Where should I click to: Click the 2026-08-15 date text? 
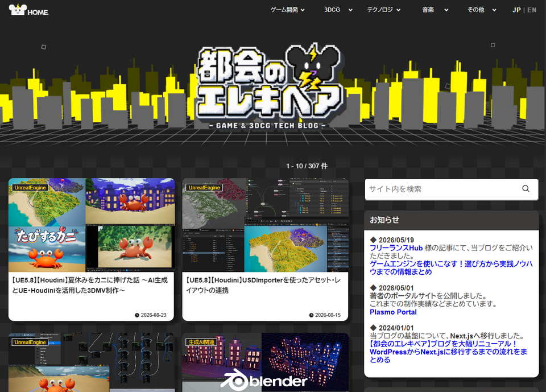tap(328, 315)
